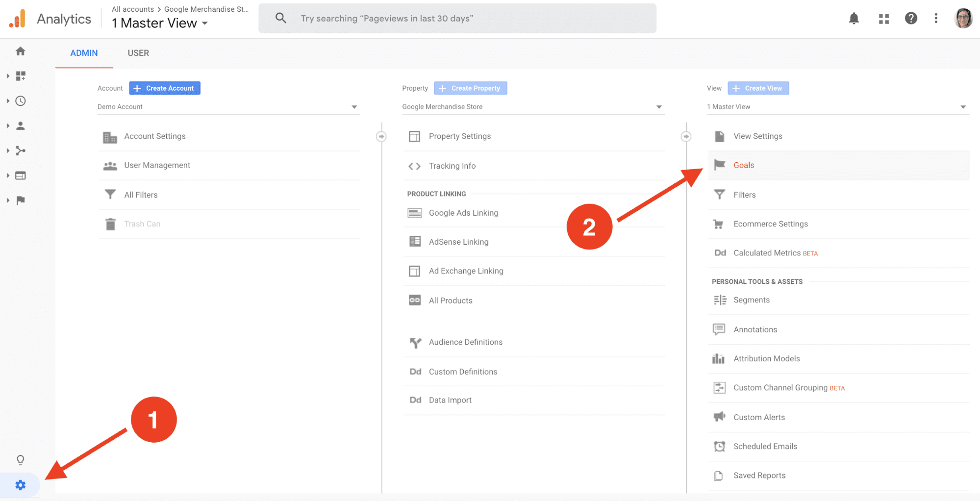Click the Help question mark icon
This screenshot has height=501, width=980.
[911, 18]
